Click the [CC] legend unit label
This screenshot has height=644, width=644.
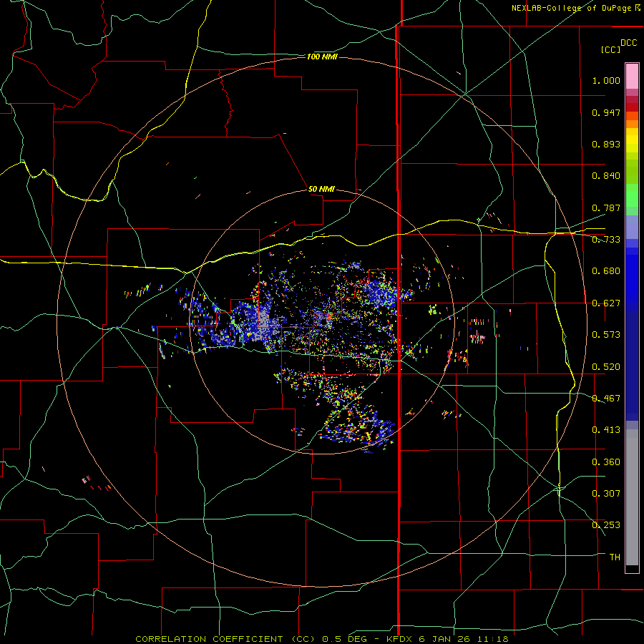[610, 49]
